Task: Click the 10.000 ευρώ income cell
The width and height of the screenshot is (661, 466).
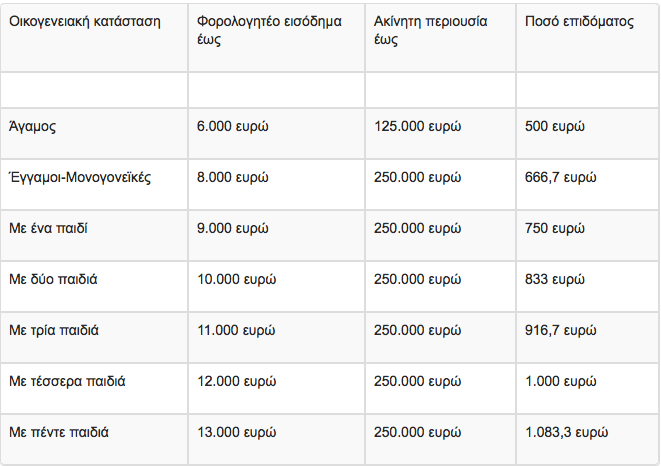Action: click(x=276, y=286)
